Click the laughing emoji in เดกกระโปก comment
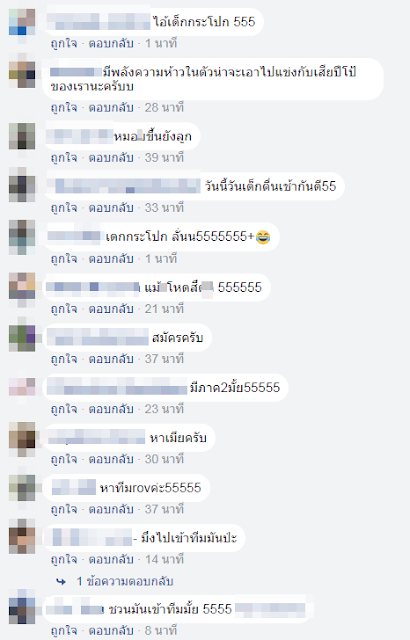 click(x=263, y=237)
